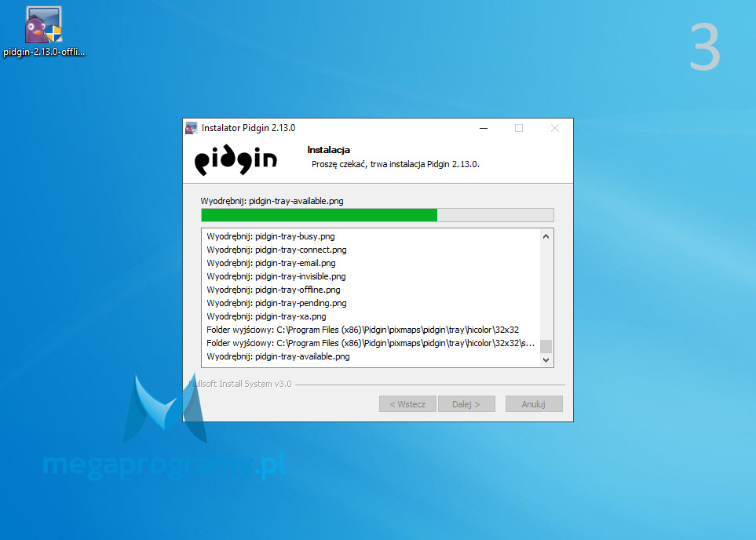Screen dimensions: 756x540
Task: Select the pidgin-tray-offline.png log line
Action: click(273, 290)
